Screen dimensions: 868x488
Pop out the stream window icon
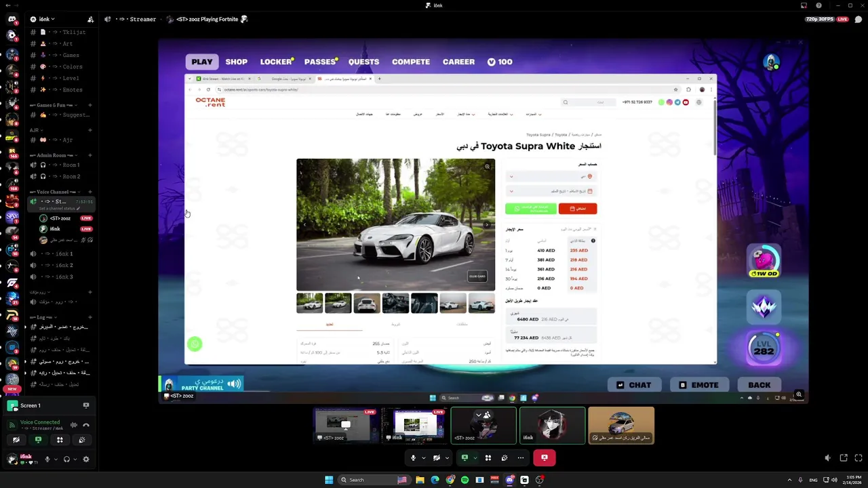click(844, 458)
